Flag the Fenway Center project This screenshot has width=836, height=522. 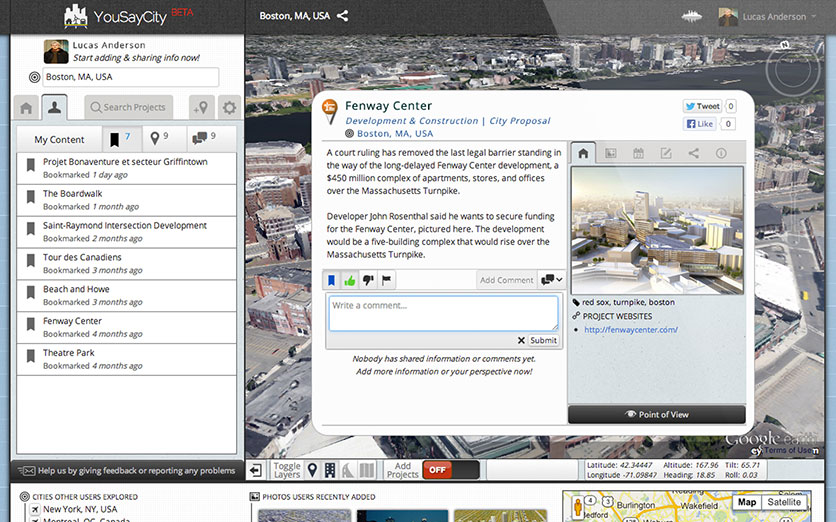tap(387, 280)
